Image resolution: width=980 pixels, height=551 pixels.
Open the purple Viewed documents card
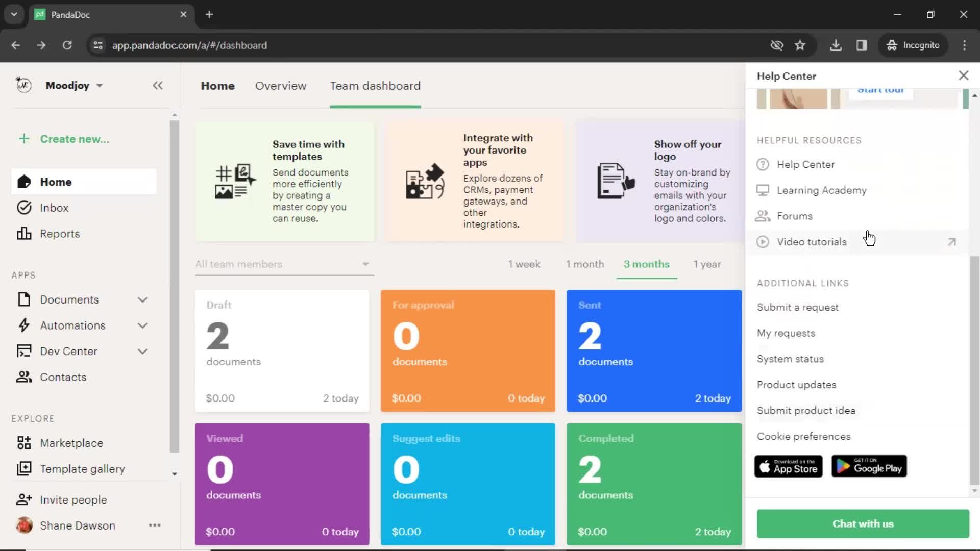tap(282, 484)
